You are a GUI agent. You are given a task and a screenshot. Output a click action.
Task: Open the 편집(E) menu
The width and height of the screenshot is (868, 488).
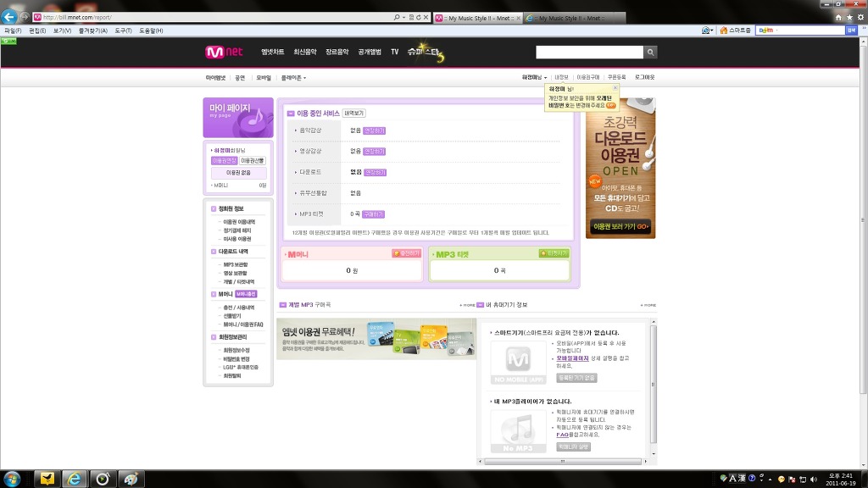(37, 30)
